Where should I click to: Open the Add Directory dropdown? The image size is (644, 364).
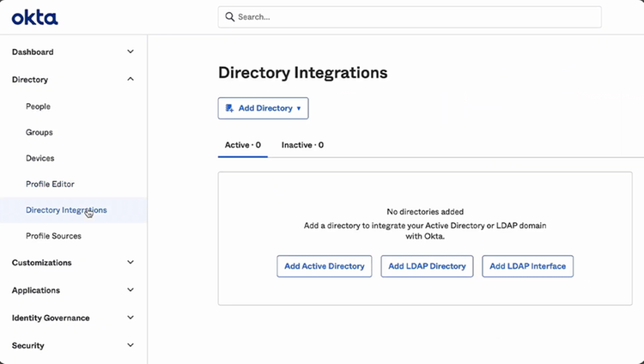(264, 108)
